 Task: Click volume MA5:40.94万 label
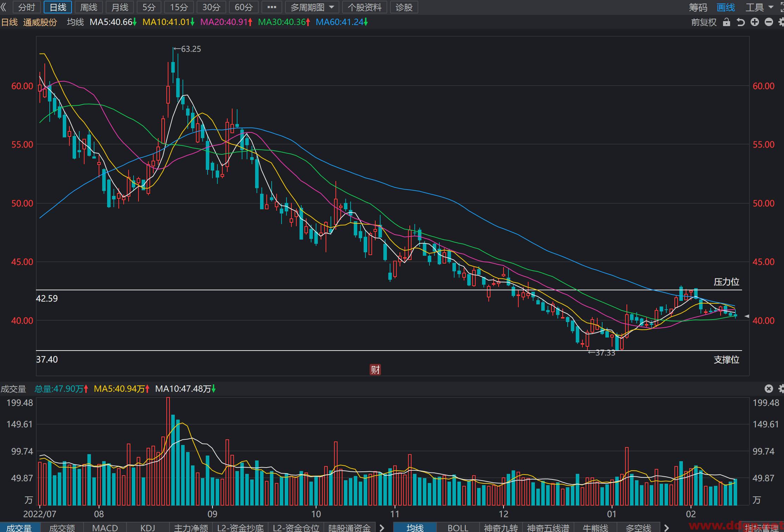point(122,389)
